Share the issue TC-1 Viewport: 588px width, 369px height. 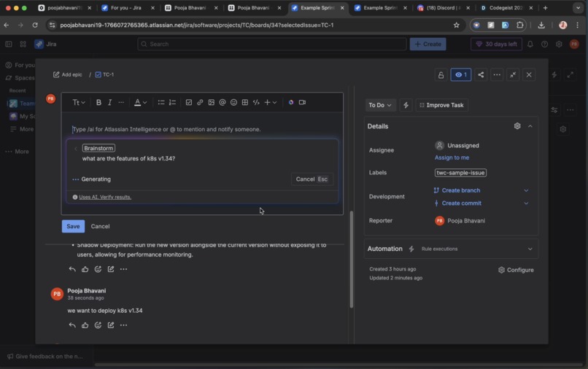pos(481,75)
